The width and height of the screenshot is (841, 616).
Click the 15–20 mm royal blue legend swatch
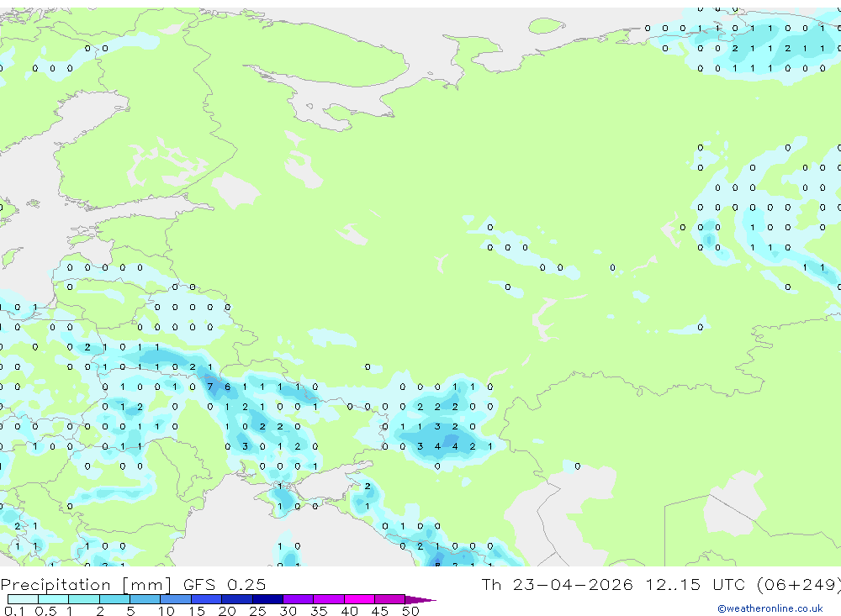click(x=206, y=599)
